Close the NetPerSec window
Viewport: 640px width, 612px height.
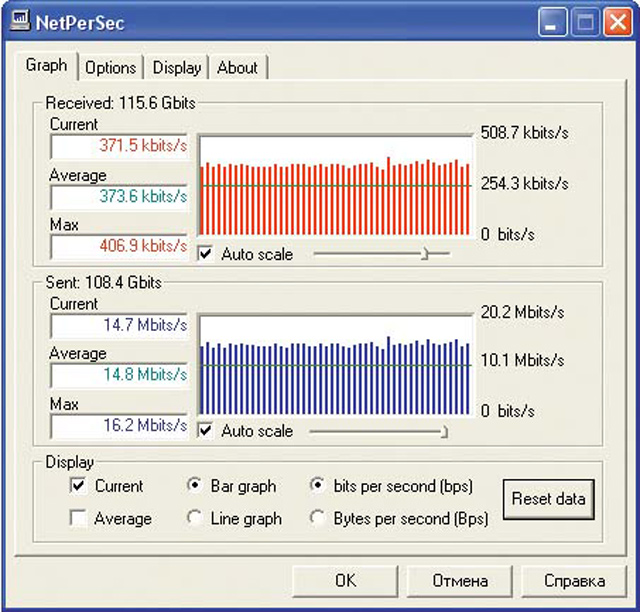click(618, 22)
